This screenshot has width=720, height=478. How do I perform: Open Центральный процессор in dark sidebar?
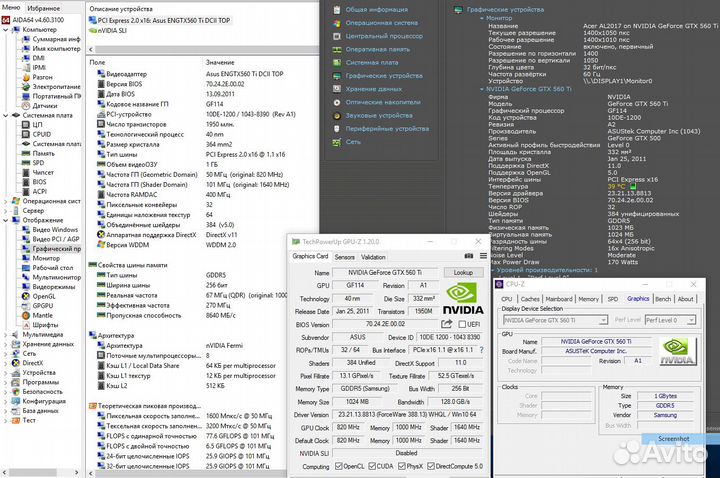click(384, 36)
